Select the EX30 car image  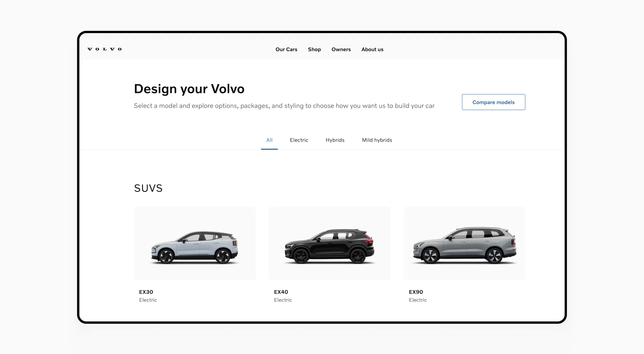(x=195, y=243)
